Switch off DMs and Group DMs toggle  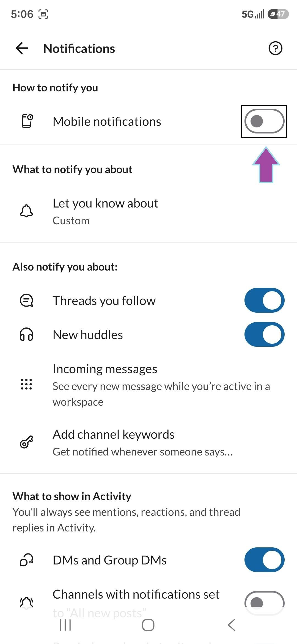pos(264,560)
